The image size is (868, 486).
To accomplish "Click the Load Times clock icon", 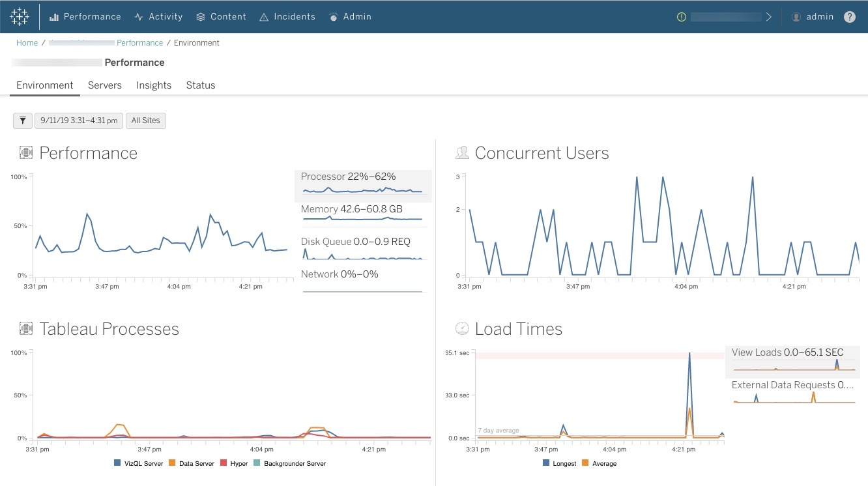I will coord(462,328).
